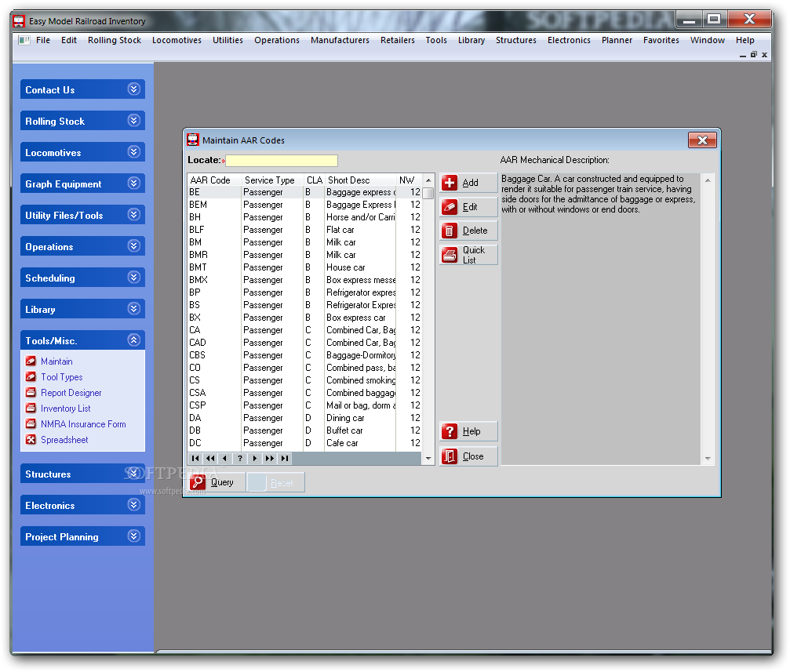
Task: Open Help for AAR codes
Action: click(468, 431)
